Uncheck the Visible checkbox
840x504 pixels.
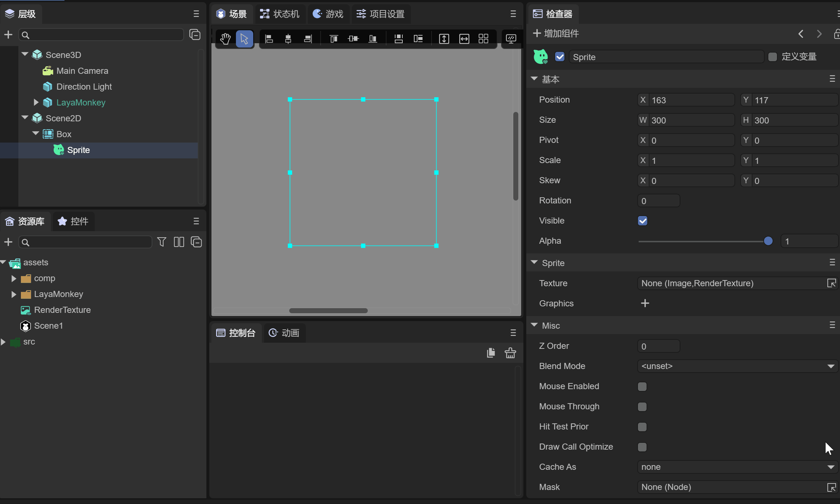[x=642, y=221]
